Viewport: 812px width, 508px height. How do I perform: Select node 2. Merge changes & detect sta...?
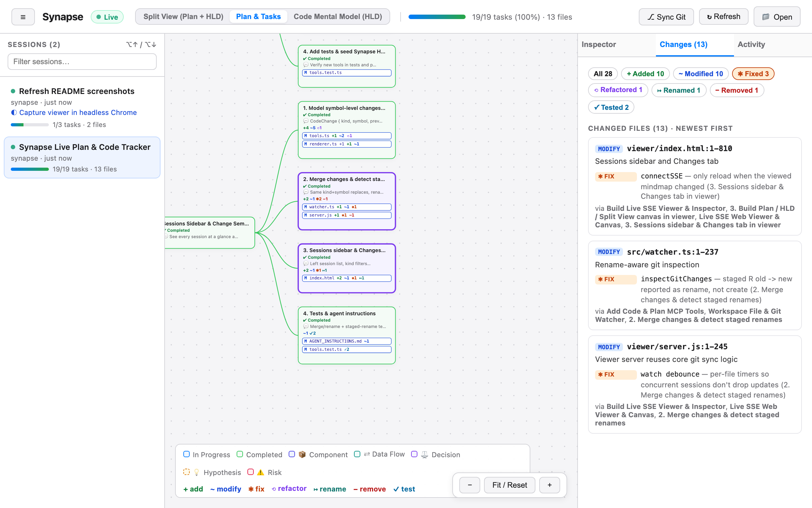click(347, 201)
